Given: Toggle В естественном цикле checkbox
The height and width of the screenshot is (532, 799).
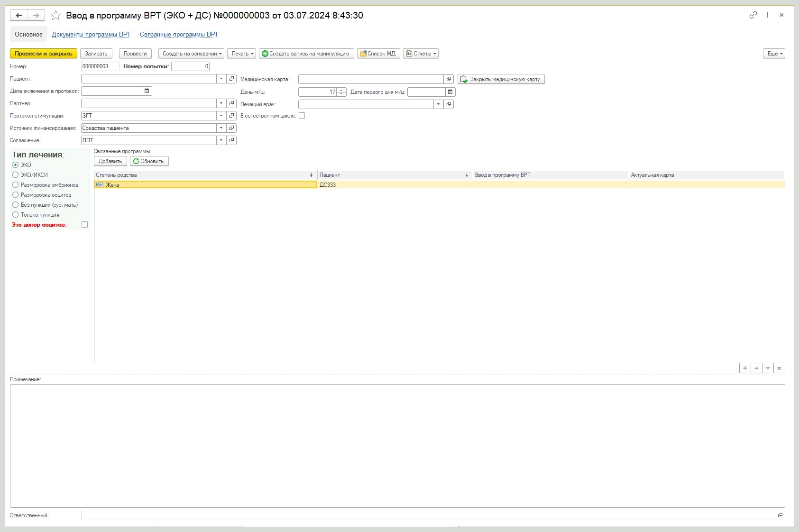Looking at the screenshot, I should [x=302, y=116].
